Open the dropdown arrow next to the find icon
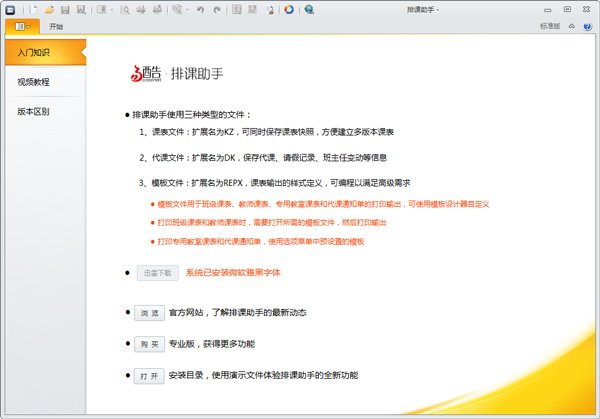The image size is (600, 419). 188,10
